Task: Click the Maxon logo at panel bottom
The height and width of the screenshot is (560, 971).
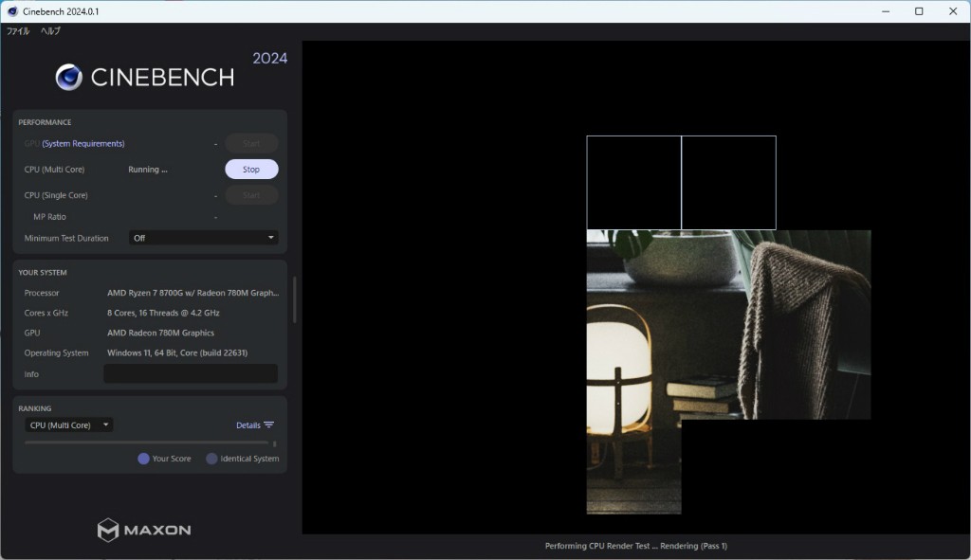Action: pyautogui.click(x=144, y=530)
